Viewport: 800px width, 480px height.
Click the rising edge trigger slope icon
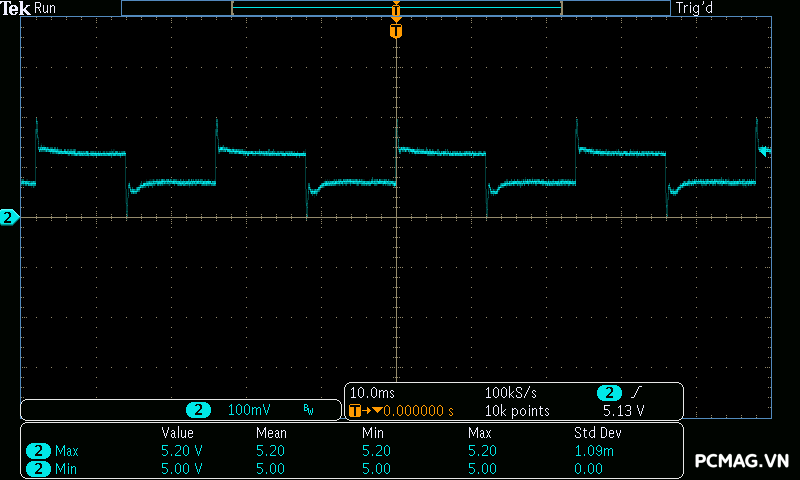coord(637,392)
